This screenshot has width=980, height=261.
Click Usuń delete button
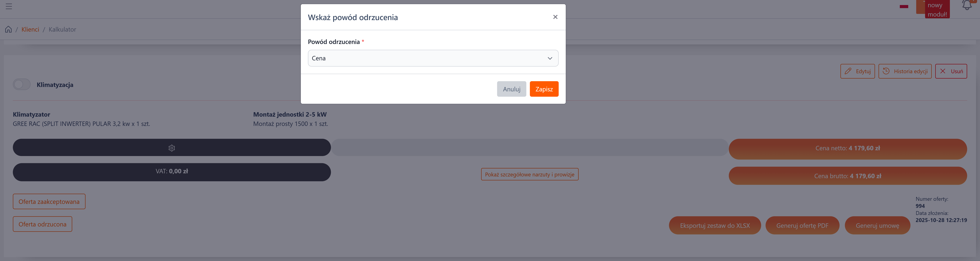[951, 71]
